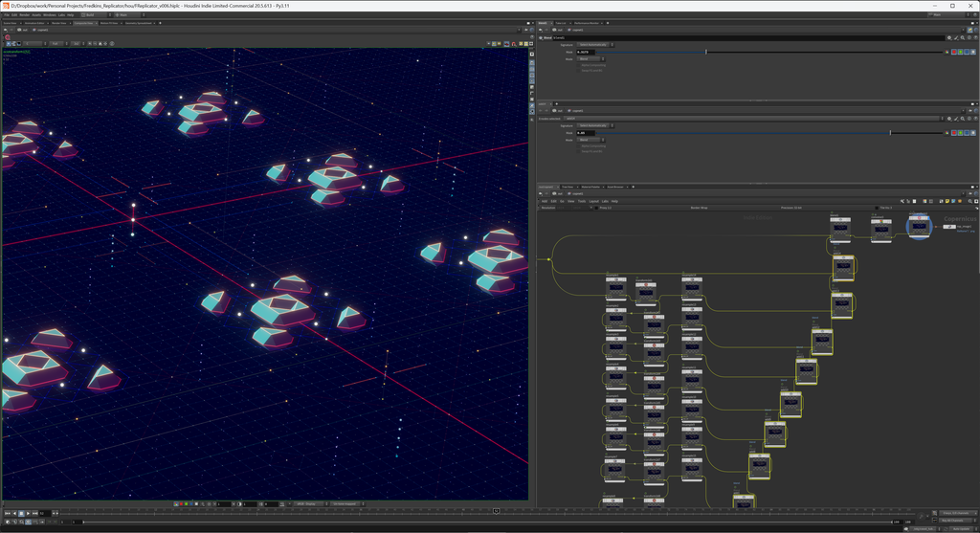Viewport: 980px width, 533px height.
Task: Open the Take List tab
Action: click(561, 23)
